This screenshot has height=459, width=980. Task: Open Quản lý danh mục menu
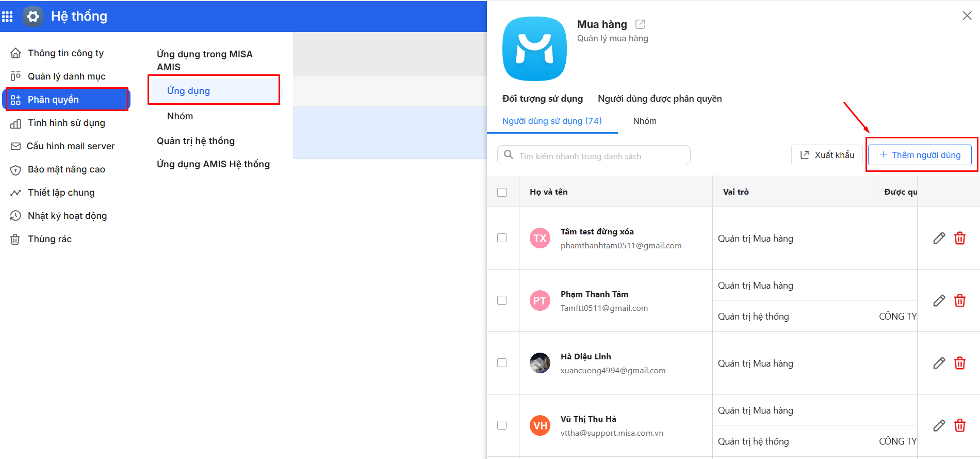point(67,76)
